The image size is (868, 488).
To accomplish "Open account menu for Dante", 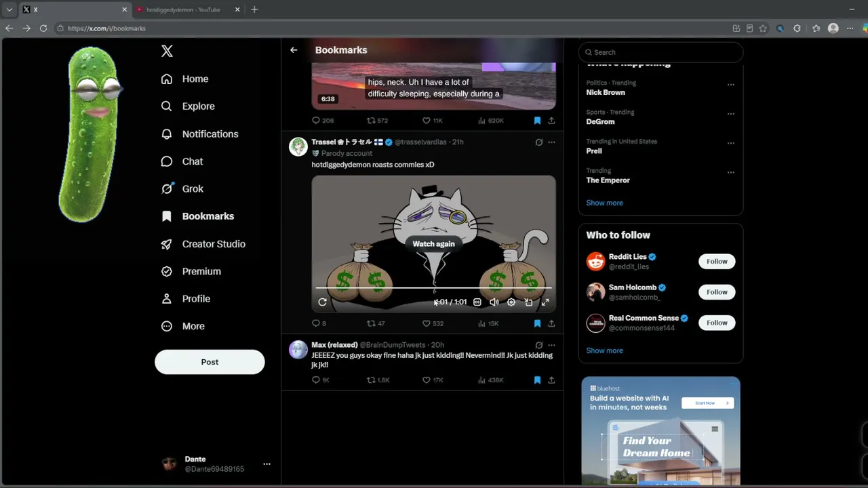I will click(x=216, y=464).
